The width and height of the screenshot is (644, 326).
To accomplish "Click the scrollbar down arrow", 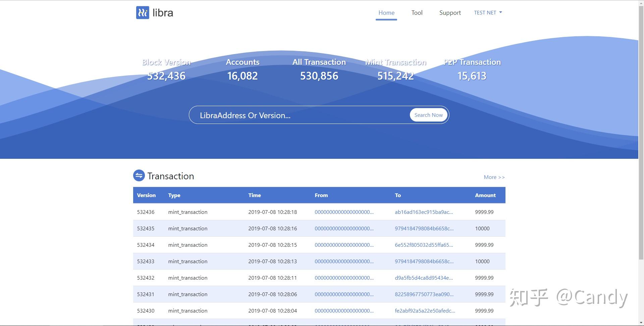I will [x=641, y=323].
